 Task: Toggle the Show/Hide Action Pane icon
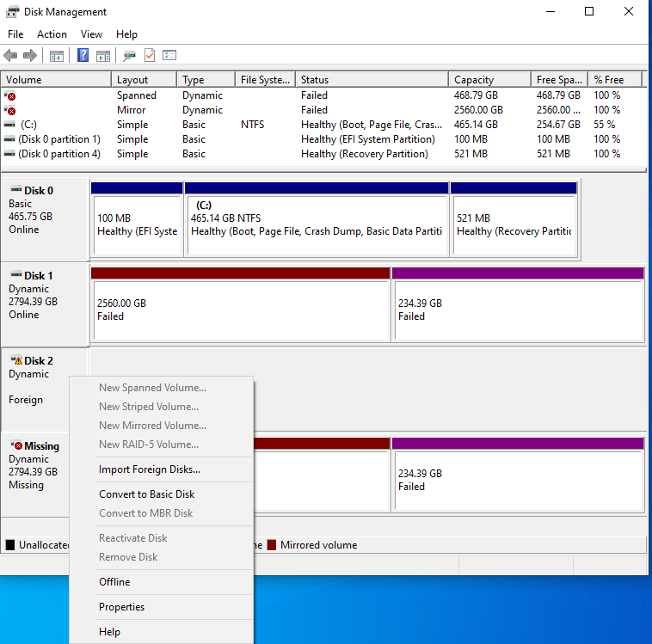pos(103,56)
